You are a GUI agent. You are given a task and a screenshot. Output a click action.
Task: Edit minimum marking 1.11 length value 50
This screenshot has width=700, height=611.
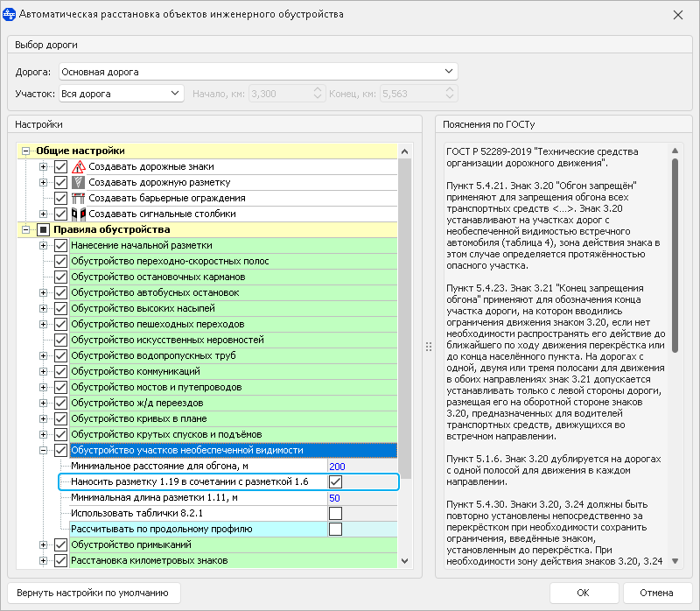(362, 497)
